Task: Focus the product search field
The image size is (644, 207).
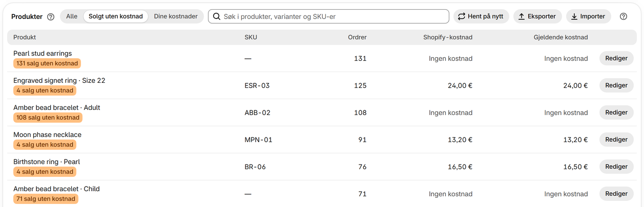Action: (x=328, y=16)
